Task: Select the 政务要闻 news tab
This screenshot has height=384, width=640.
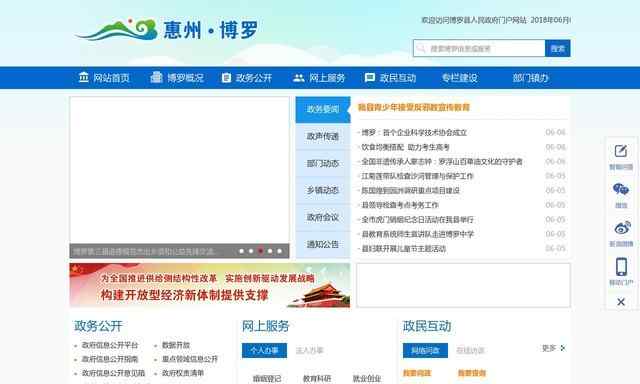Action: (x=322, y=109)
